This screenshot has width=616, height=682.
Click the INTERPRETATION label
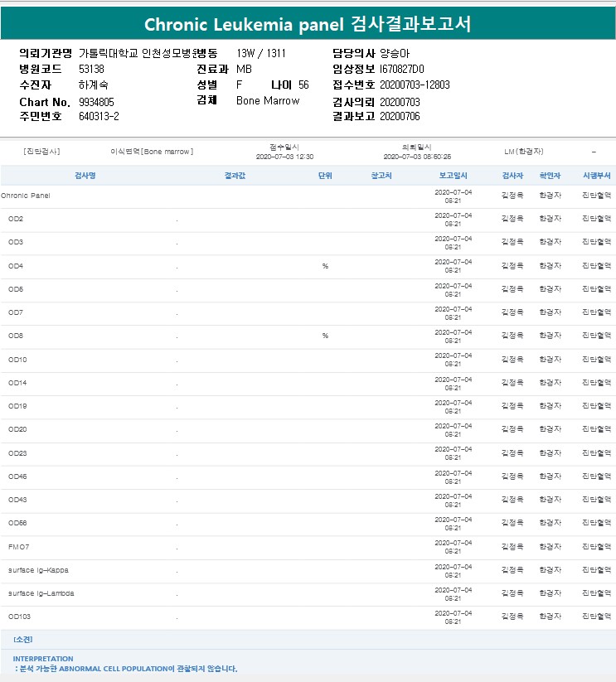(x=43, y=659)
